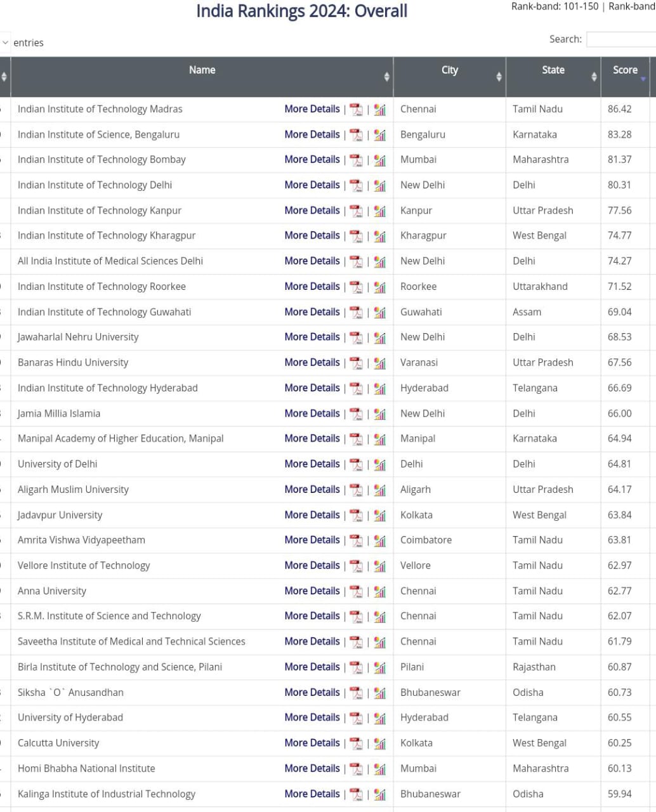The height and width of the screenshot is (812, 656).
Task: Open chart icon for IIT Madras row
Action: click(379, 110)
